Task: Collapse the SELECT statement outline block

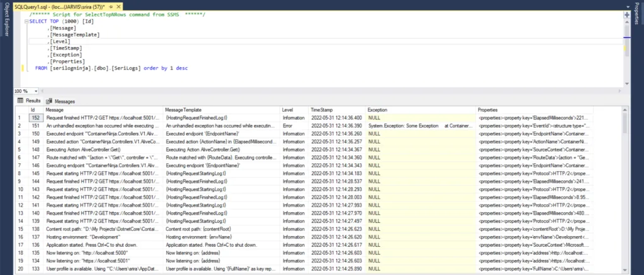Action: [26, 21]
